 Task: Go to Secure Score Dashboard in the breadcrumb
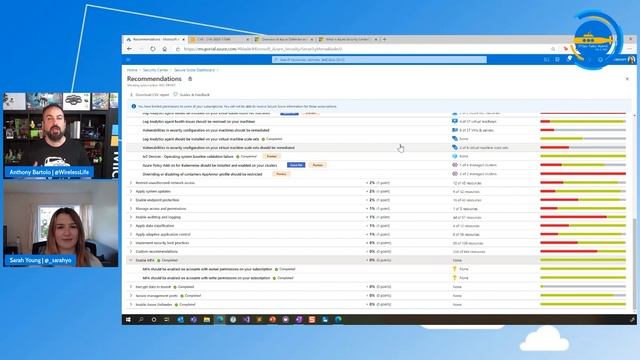click(194, 70)
